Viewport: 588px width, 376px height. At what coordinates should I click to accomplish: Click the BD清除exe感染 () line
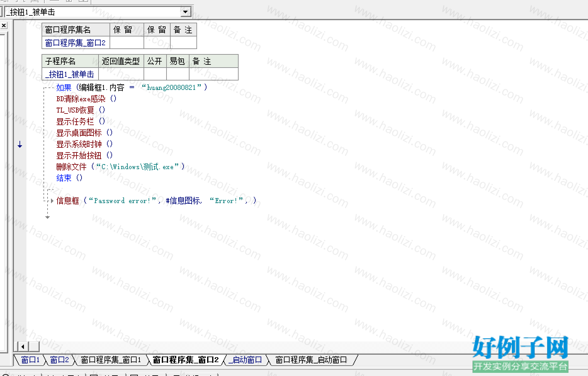tap(86, 99)
